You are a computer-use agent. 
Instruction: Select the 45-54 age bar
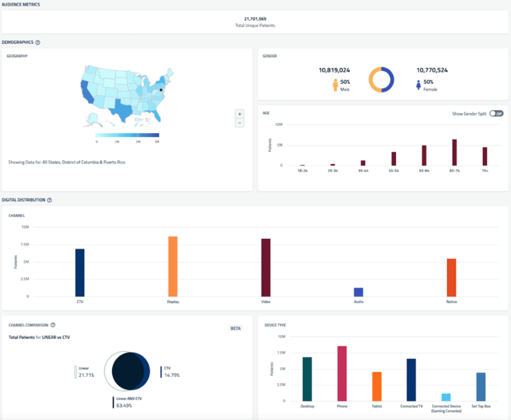(394, 159)
